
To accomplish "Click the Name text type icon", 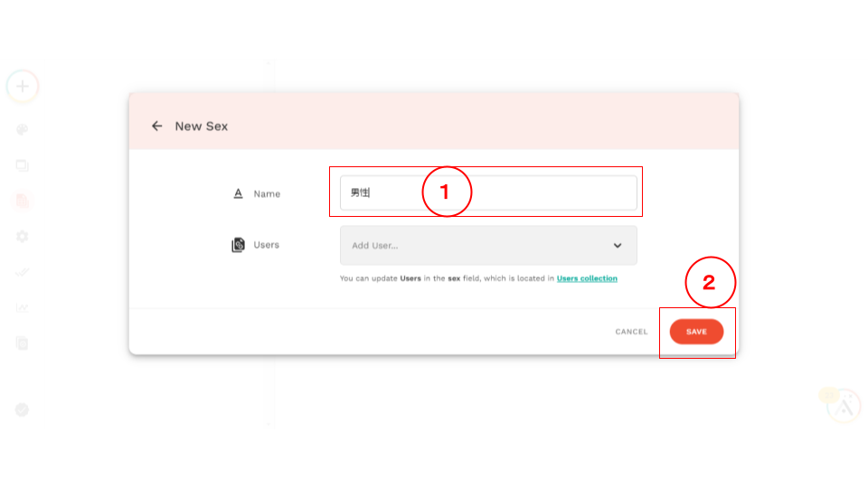I will (238, 193).
